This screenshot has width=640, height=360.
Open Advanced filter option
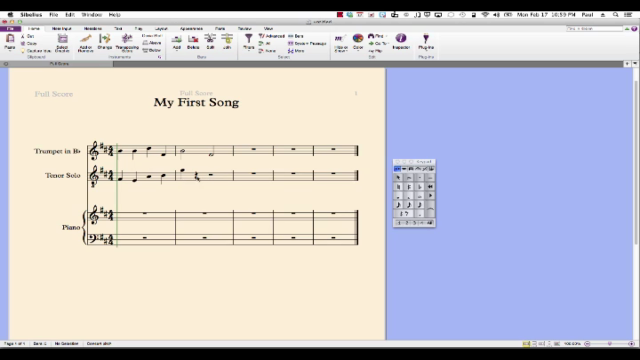(x=271, y=36)
